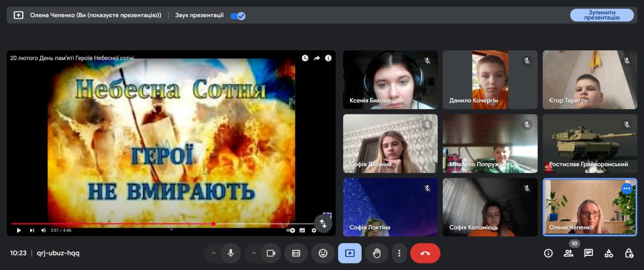Hang up with red leave call button

coord(425,253)
